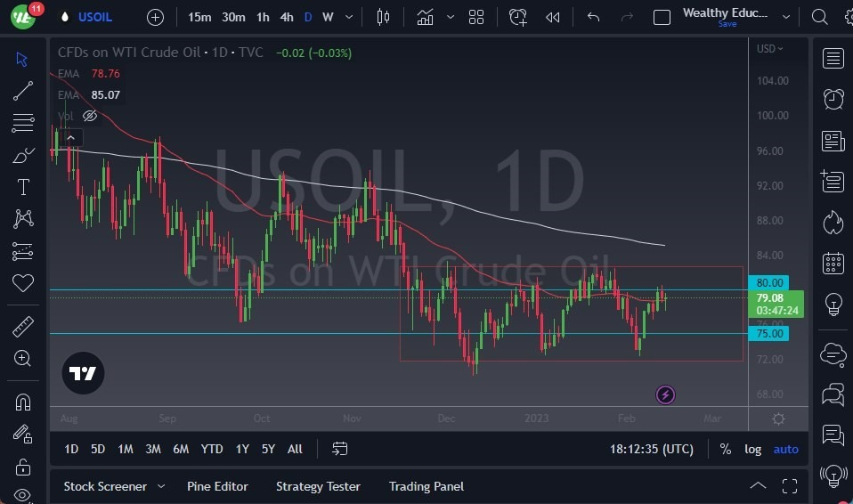853x504 pixels.
Task: Toggle the auto scale option
Action: [x=785, y=449]
